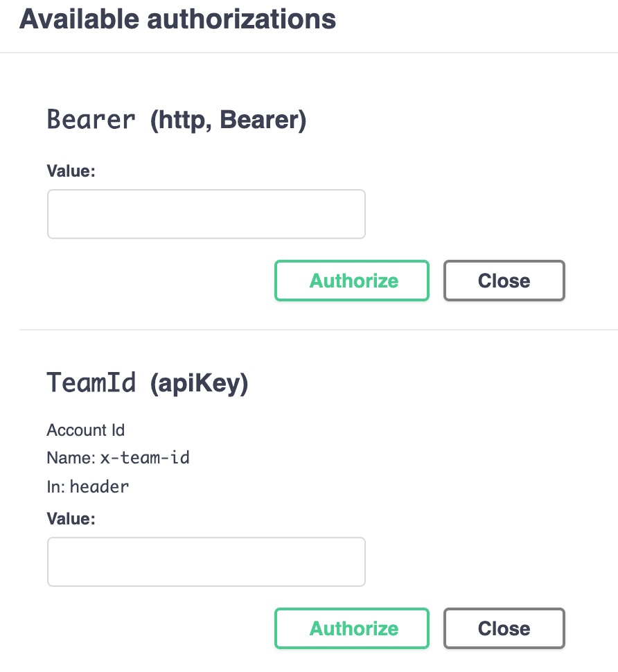Focus the TeamId Value input box
618x672 pixels.
pos(206,562)
